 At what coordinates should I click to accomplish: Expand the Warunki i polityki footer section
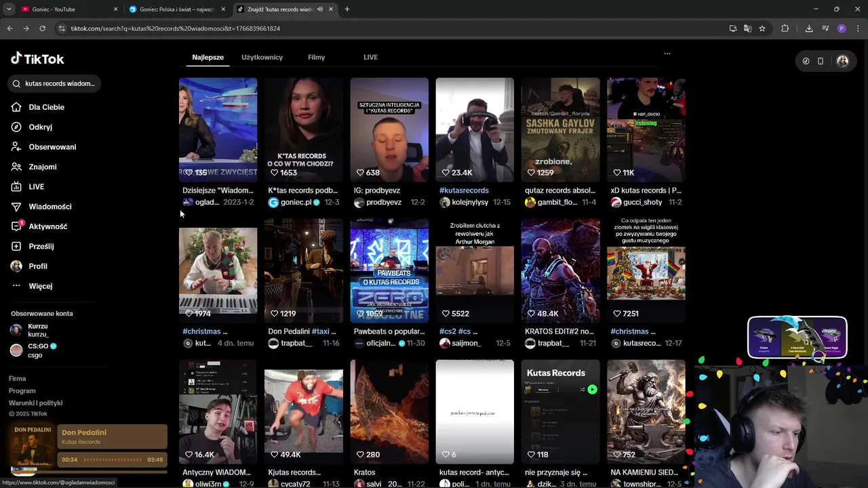(36, 403)
